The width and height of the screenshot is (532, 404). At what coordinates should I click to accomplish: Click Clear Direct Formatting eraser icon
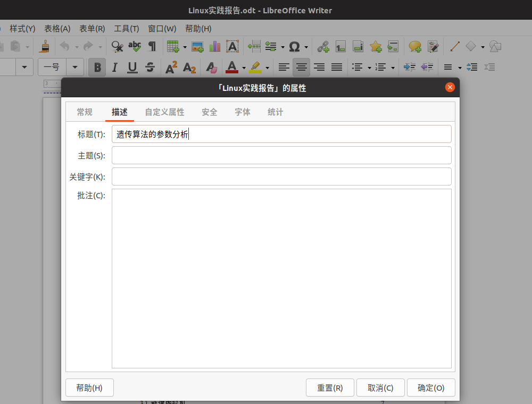[x=211, y=68]
